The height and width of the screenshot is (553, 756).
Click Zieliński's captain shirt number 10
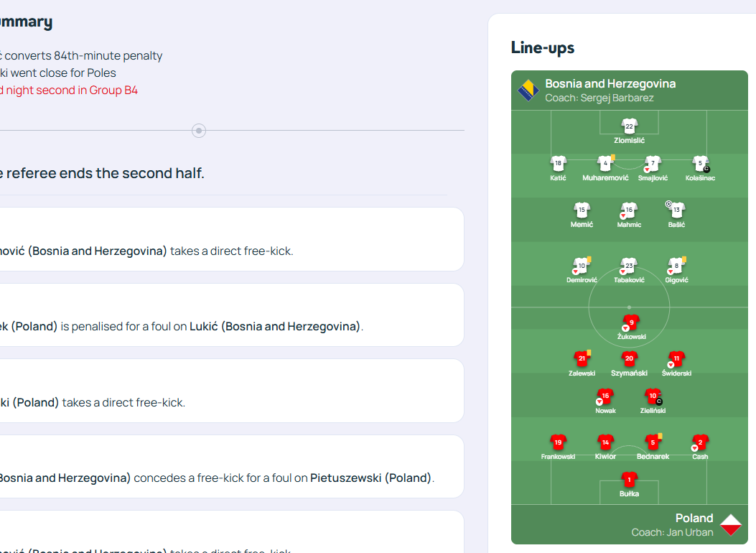(653, 396)
